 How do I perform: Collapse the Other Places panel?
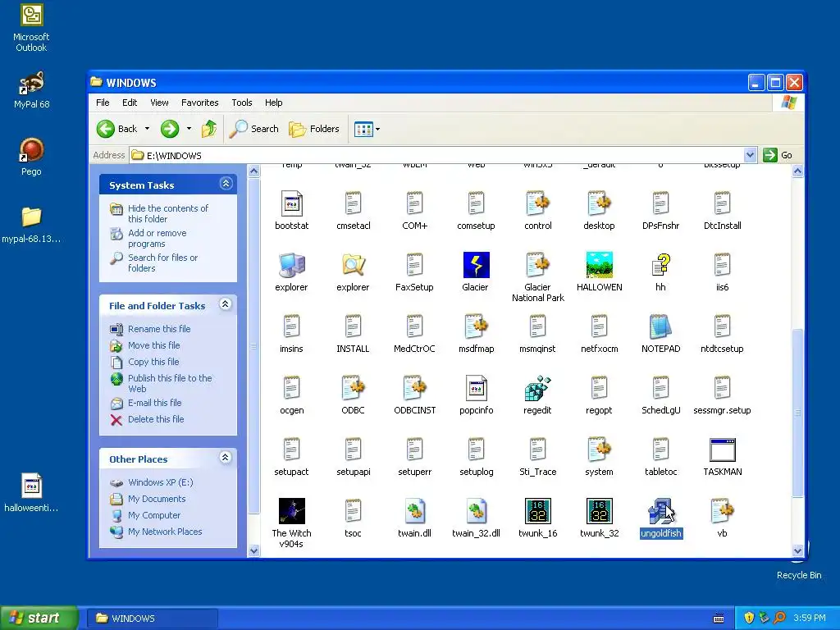click(x=226, y=458)
